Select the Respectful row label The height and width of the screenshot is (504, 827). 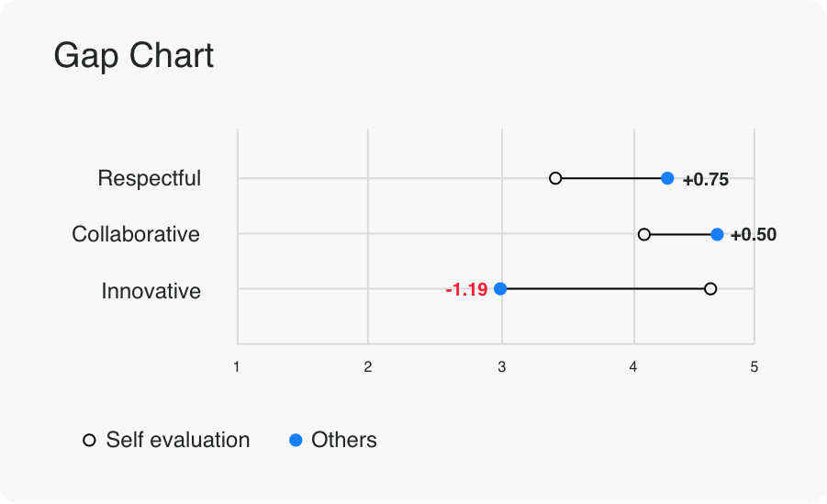click(x=149, y=178)
